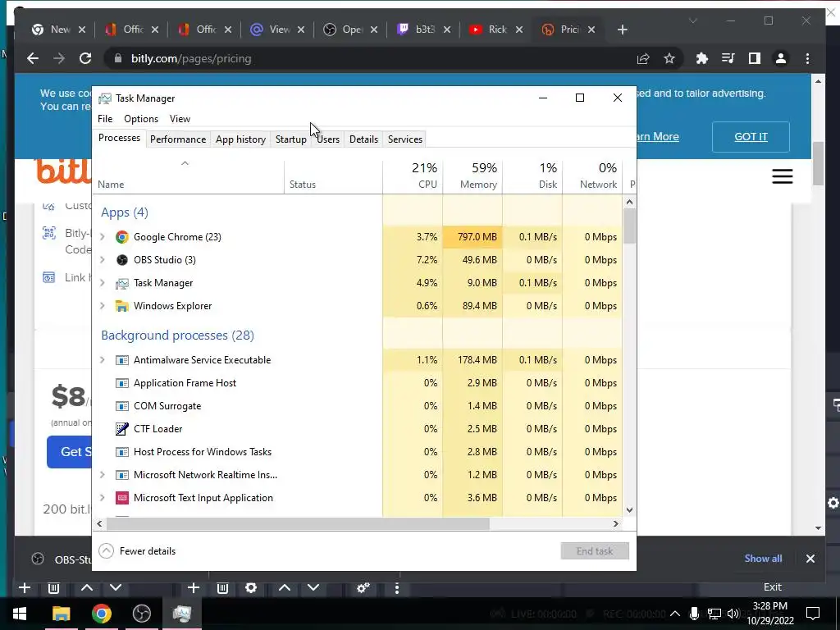Select COM Surrogate process row
This screenshot has width=840, height=630.
pos(358,405)
